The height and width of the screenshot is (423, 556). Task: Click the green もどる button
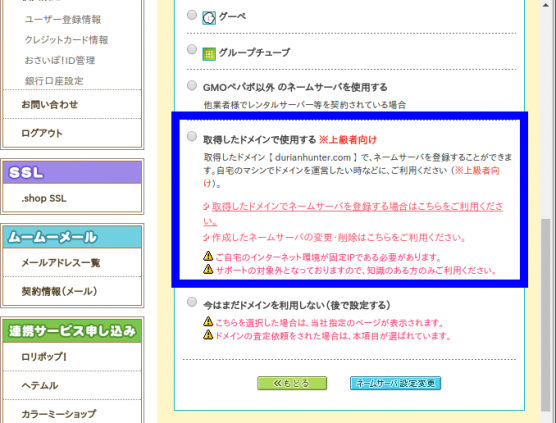tap(292, 383)
